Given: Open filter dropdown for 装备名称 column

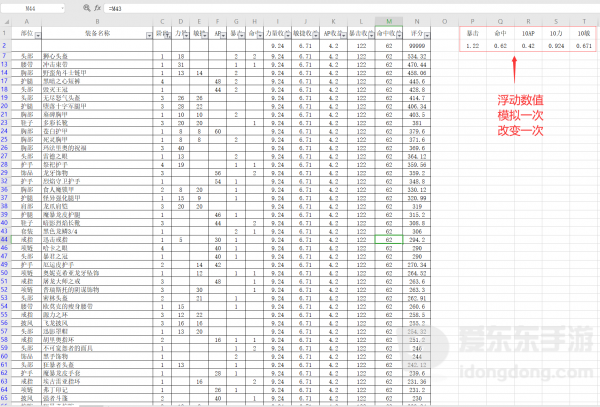Looking at the screenshot, I should 151,36.
